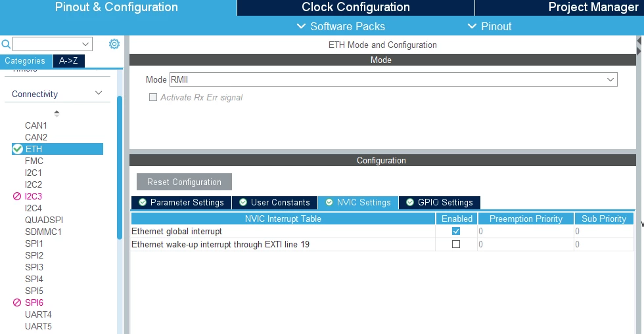
Task: Select UART5 peripheral
Action: (x=38, y=327)
